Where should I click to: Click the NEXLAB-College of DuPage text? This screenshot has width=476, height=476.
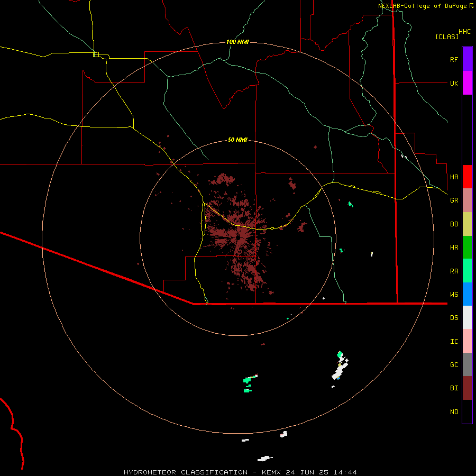tap(423, 6)
